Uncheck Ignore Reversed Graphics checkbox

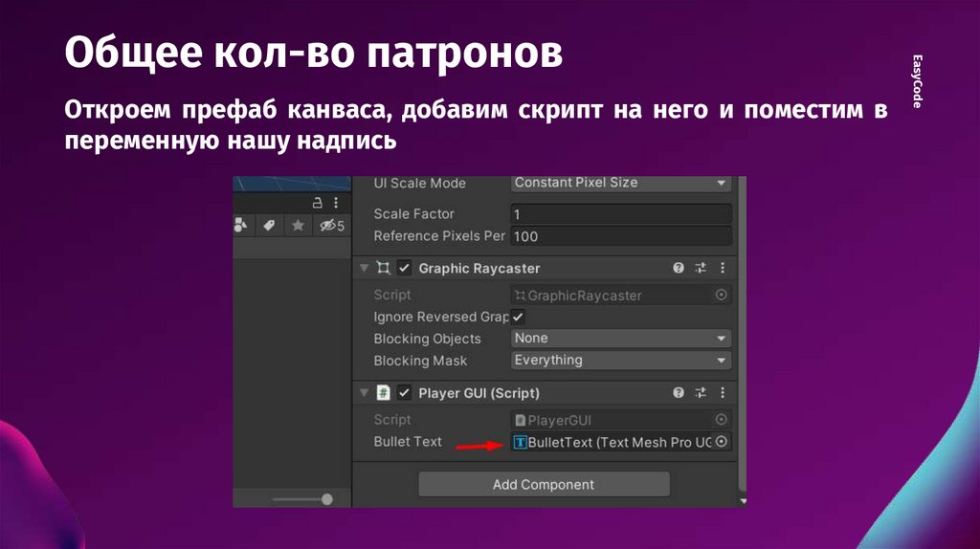coord(518,317)
